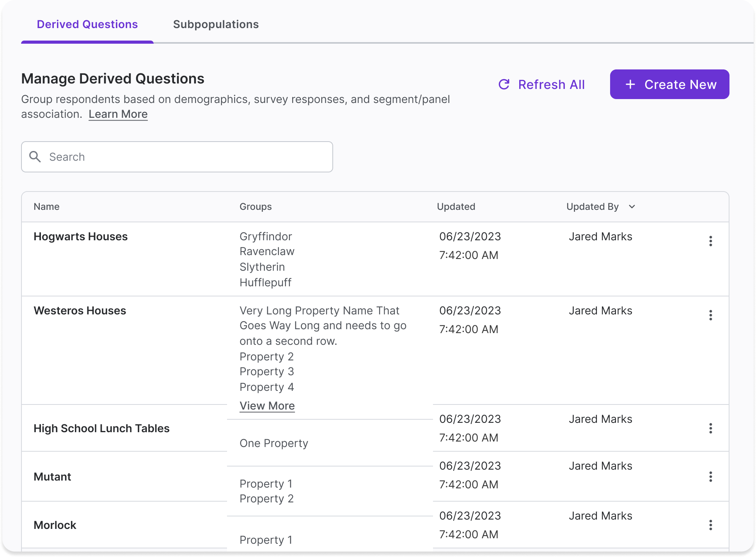This screenshot has height=557, width=756.
Task: Sort by Updated By chevron
Action: (x=632, y=207)
